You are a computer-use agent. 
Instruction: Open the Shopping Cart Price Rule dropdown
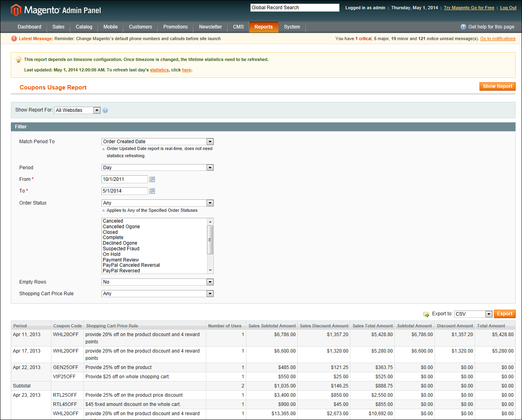pos(158,294)
